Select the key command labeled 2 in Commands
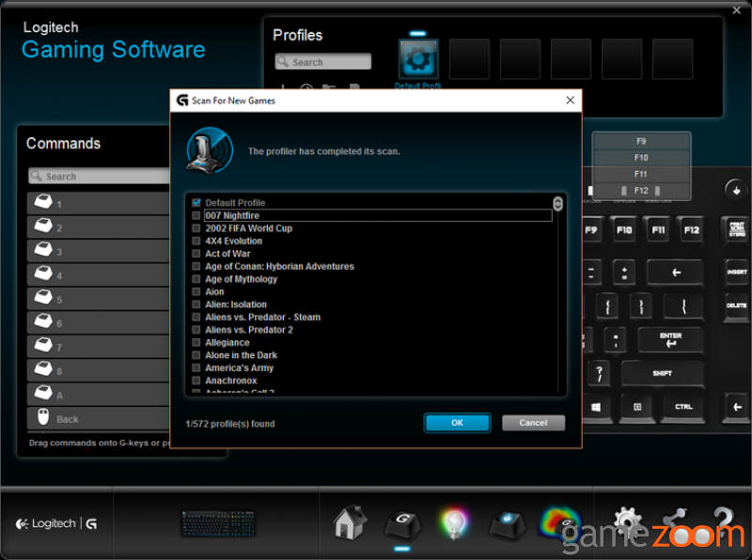Viewport: 752px width, 560px height. tap(99, 227)
